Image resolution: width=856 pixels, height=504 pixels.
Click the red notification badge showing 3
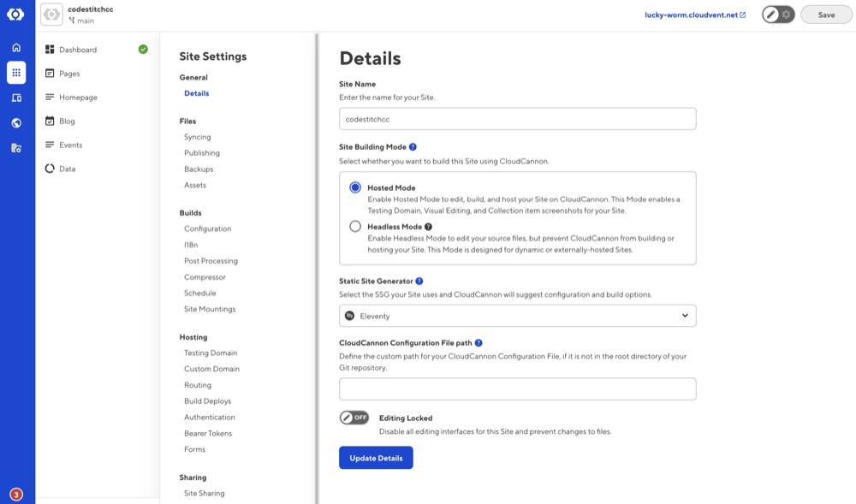tap(15, 493)
